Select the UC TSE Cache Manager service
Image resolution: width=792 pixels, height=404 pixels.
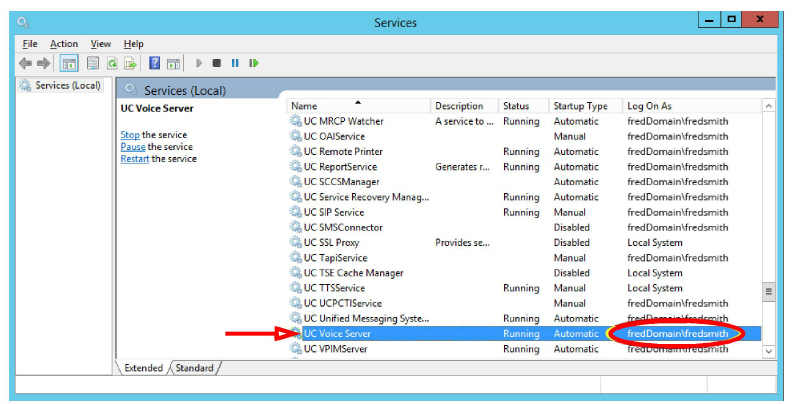coord(524,273)
